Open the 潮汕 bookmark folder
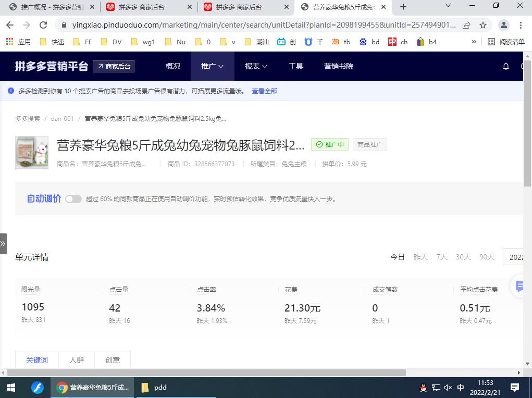 [x=257, y=42]
